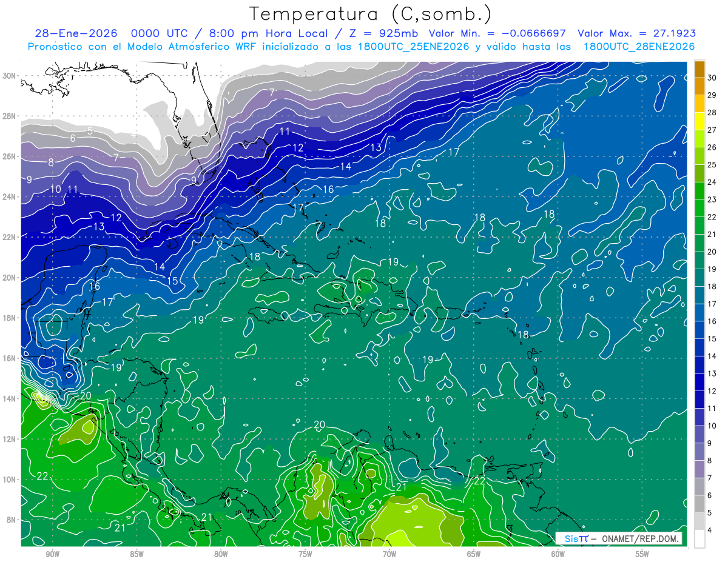Click the white swatch below legend label 4
Screen dimensions: 728x562
(x=699, y=539)
